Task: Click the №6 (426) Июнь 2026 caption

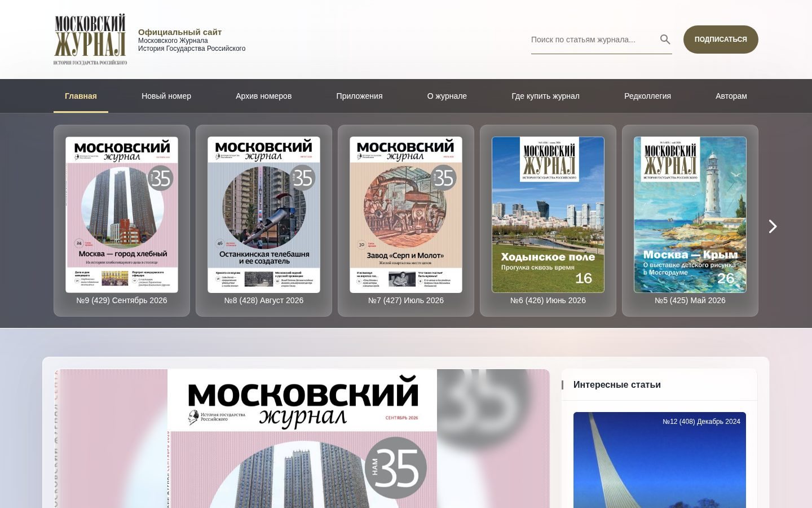Action: point(548,300)
